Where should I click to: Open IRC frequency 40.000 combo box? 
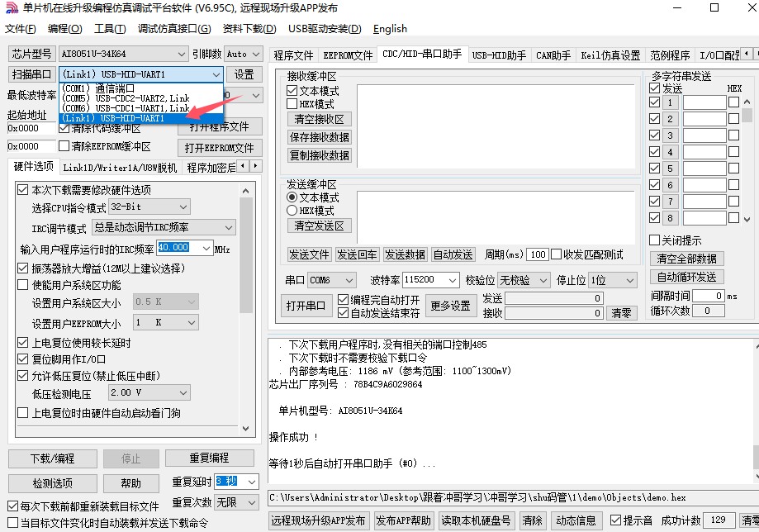pyautogui.click(x=184, y=248)
